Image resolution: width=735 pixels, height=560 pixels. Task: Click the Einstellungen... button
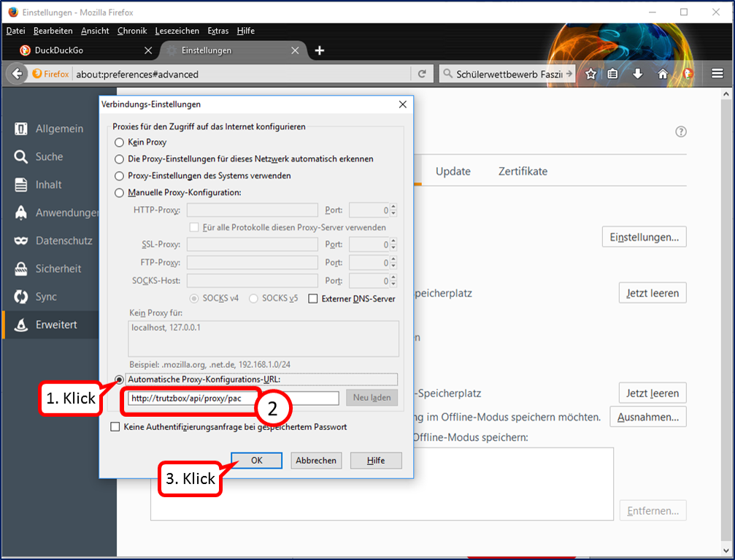[x=644, y=237]
